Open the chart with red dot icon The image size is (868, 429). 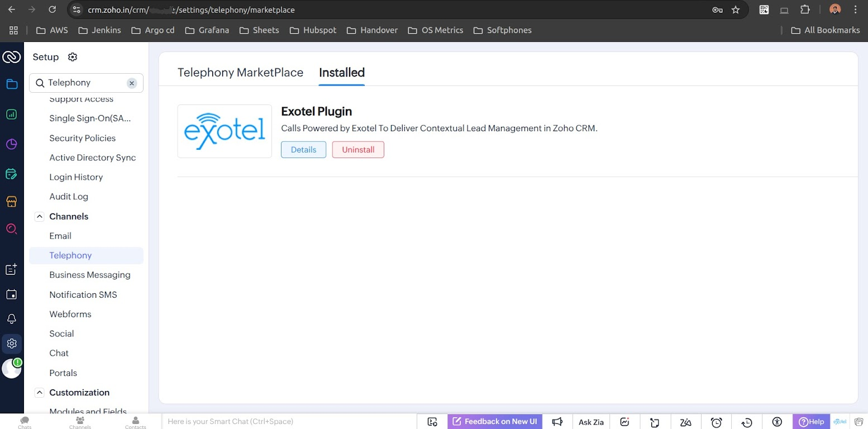coord(625,422)
